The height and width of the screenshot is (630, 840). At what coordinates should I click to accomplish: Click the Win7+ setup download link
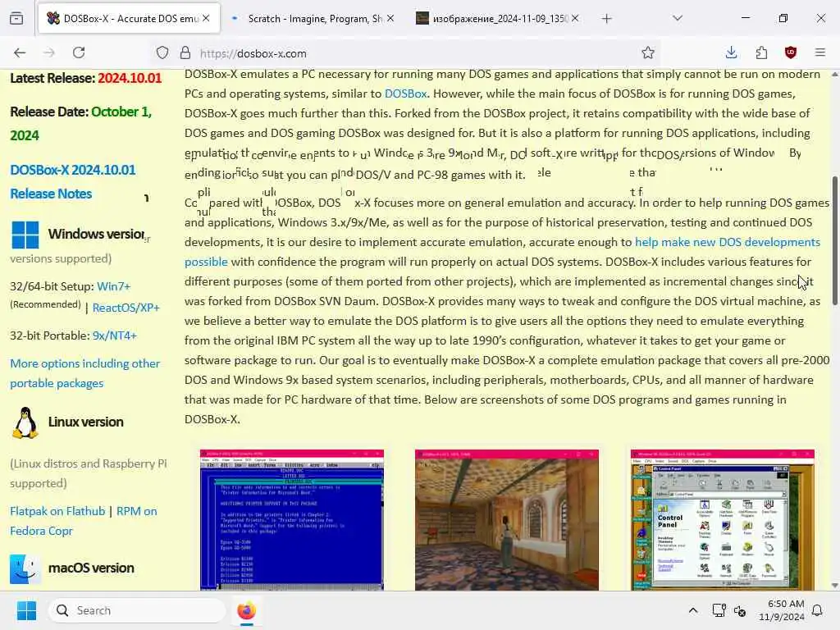click(x=113, y=286)
